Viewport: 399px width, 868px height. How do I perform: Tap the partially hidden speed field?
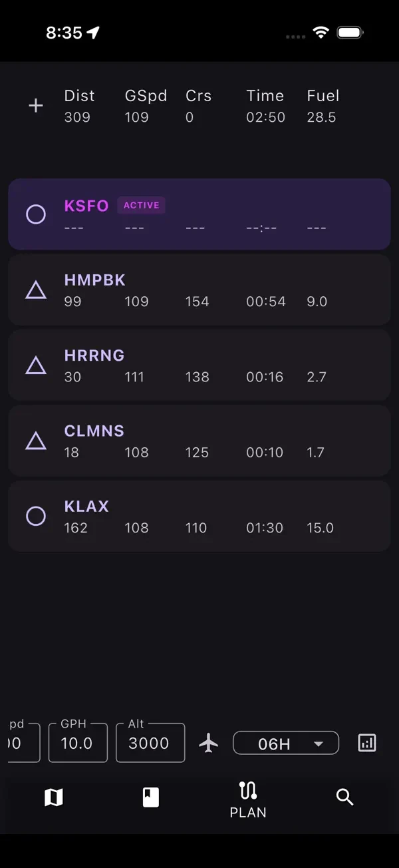point(24,743)
